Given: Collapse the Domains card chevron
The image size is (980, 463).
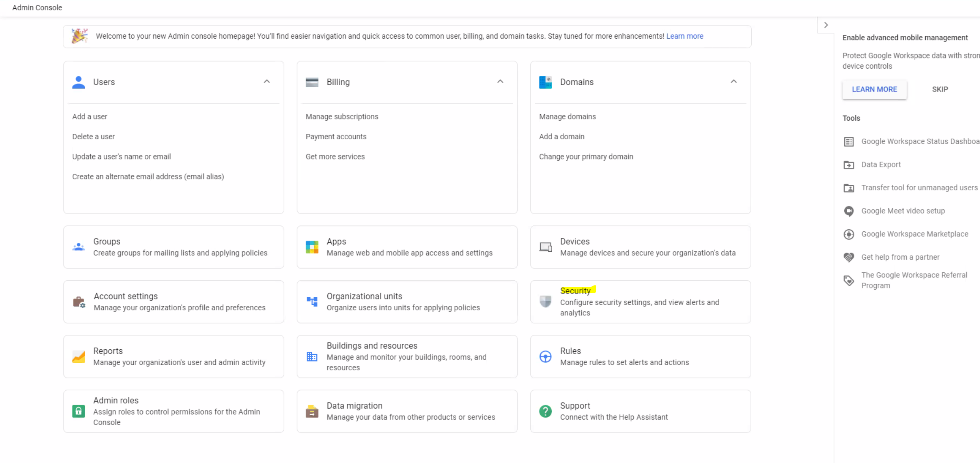Looking at the screenshot, I should point(734,82).
